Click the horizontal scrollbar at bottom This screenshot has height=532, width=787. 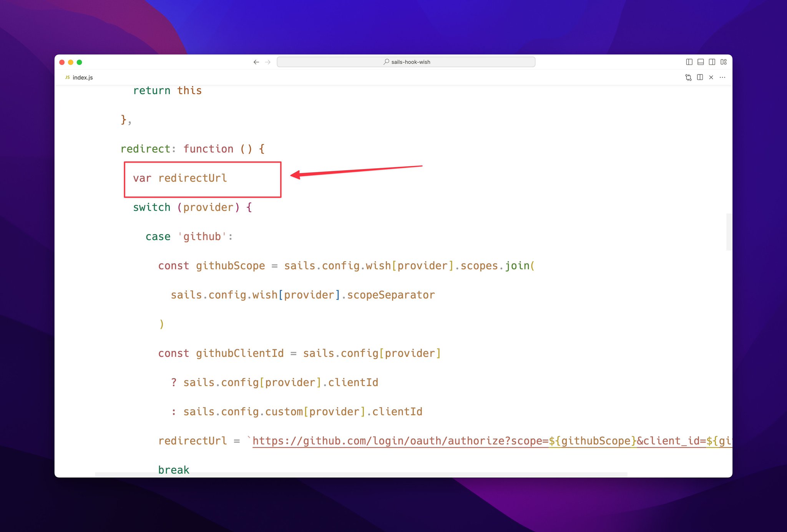pyautogui.click(x=361, y=475)
